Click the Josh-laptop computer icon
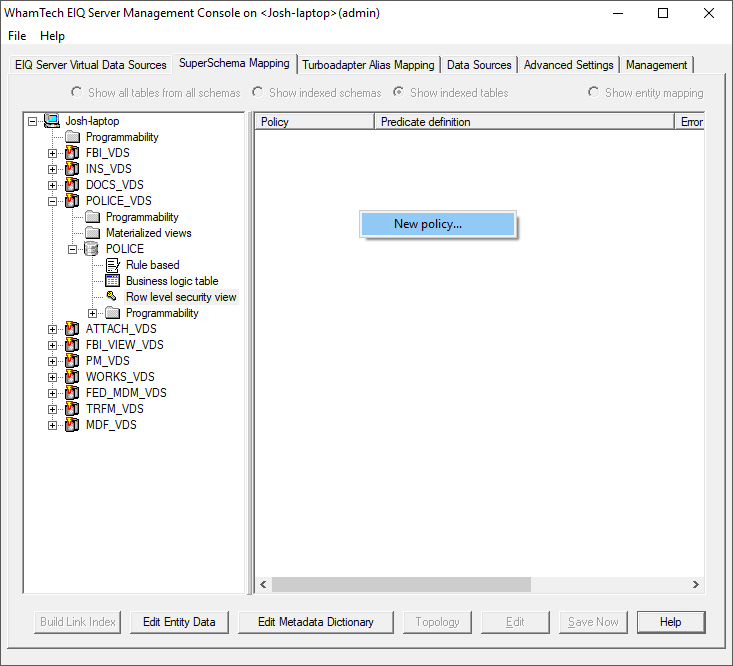This screenshot has height=666, width=733. 52,121
